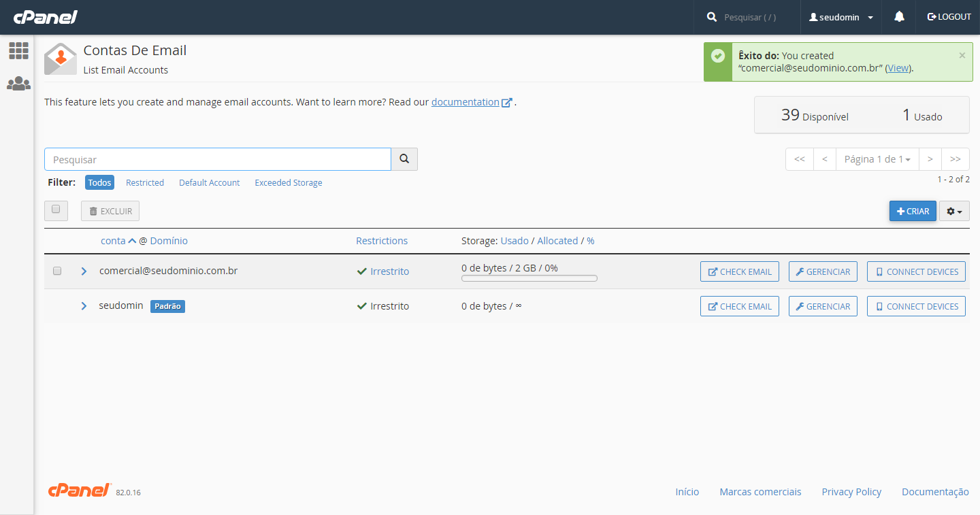Select all accounts checkbox
Image resolution: width=980 pixels, height=515 pixels.
point(56,210)
